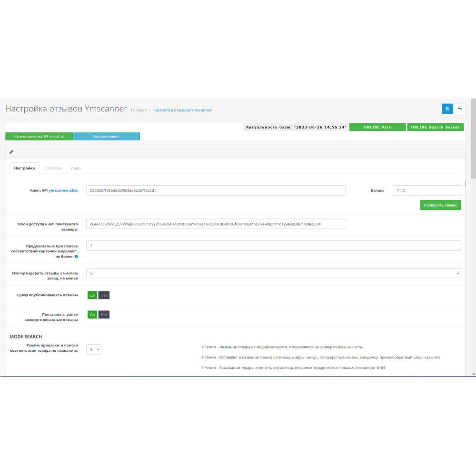
Task: Disable showing previously imported reviews with Нет
Action: pyautogui.click(x=104, y=315)
